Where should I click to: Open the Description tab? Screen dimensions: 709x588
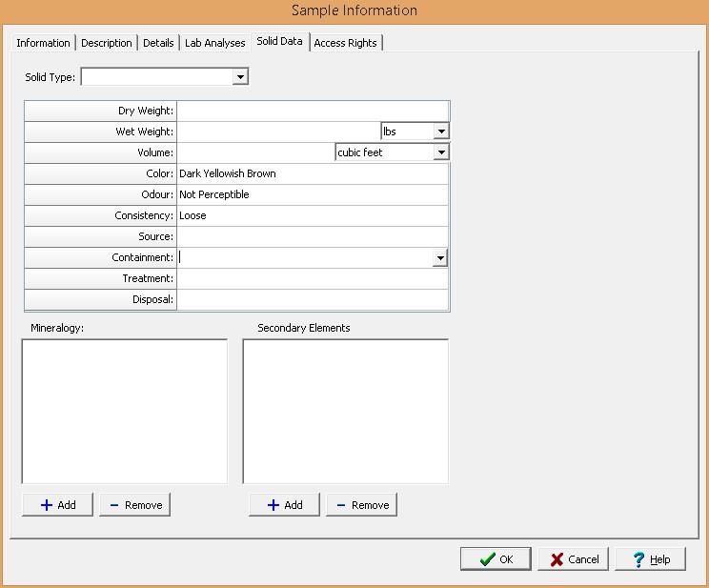coord(107,43)
